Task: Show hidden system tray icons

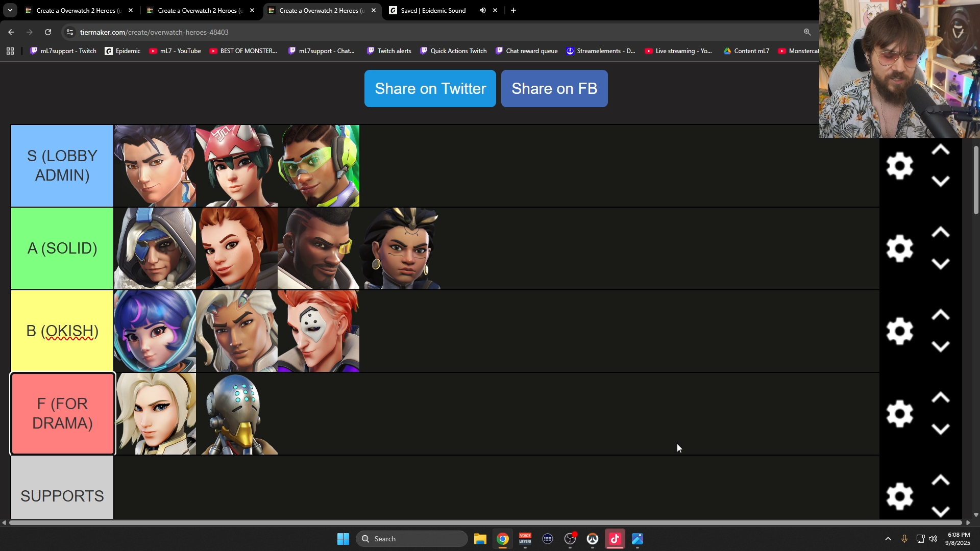Action: (888, 539)
